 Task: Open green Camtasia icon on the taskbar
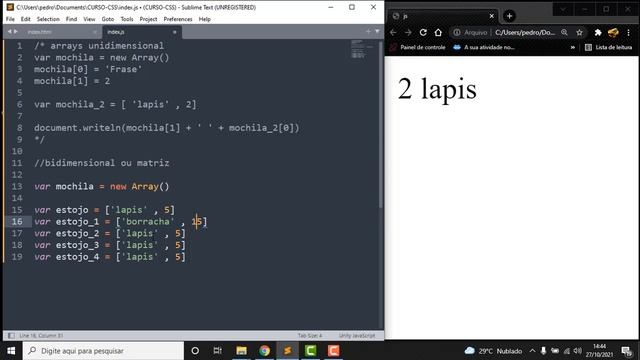click(311, 351)
